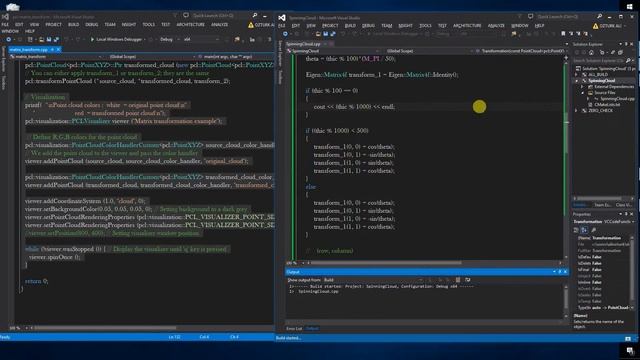The image size is (640, 360).
Task: Click Search Solution Explorer input field
Action: point(599,60)
